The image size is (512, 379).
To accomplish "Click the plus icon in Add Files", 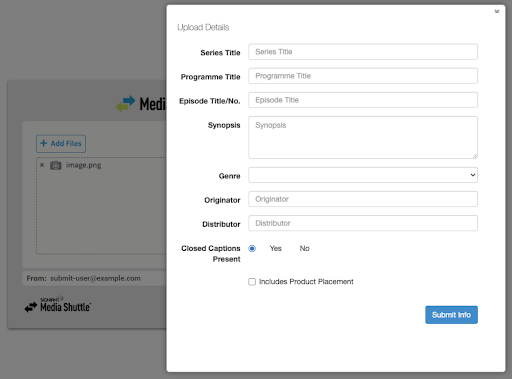I will coord(43,143).
